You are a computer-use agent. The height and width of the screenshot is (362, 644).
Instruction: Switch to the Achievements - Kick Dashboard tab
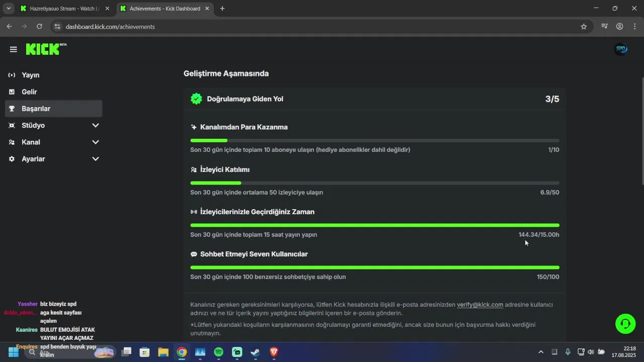(x=165, y=9)
